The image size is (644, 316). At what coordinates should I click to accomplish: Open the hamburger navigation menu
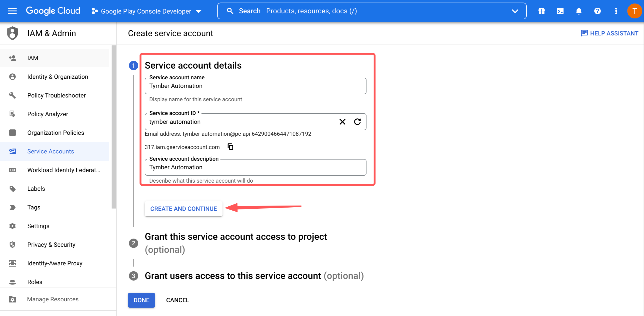point(12,11)
